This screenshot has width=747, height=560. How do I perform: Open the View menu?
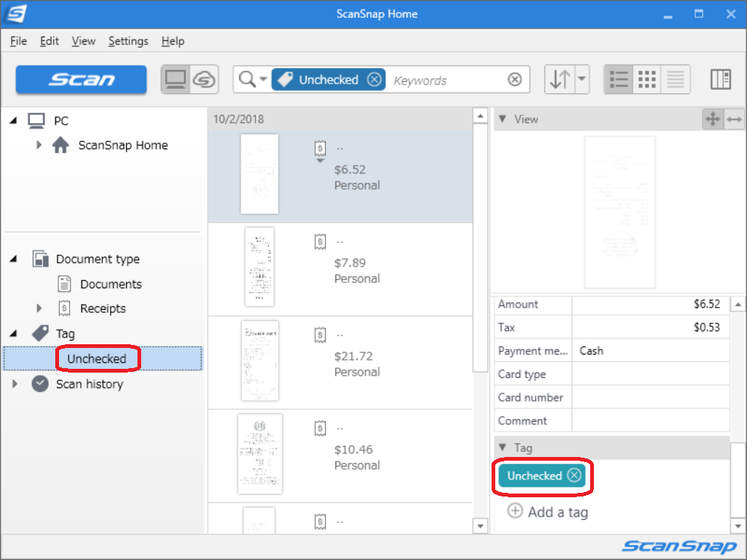[84, 41]
